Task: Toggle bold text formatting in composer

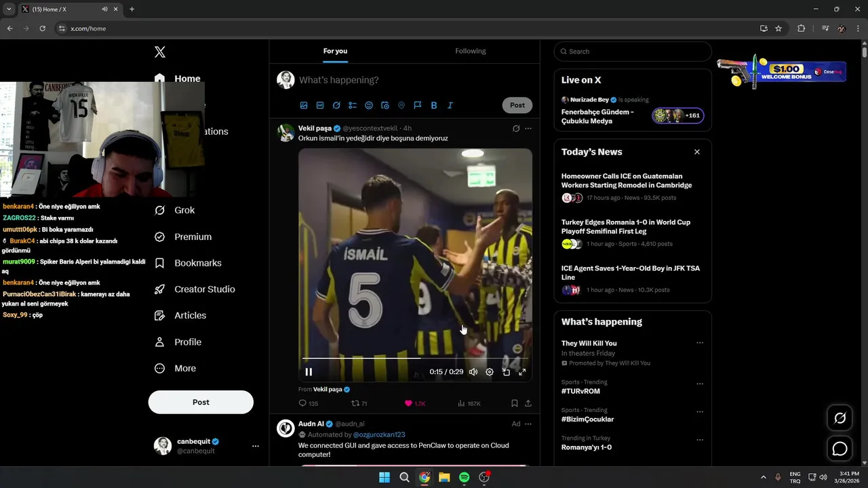Action: coord(434,105)
